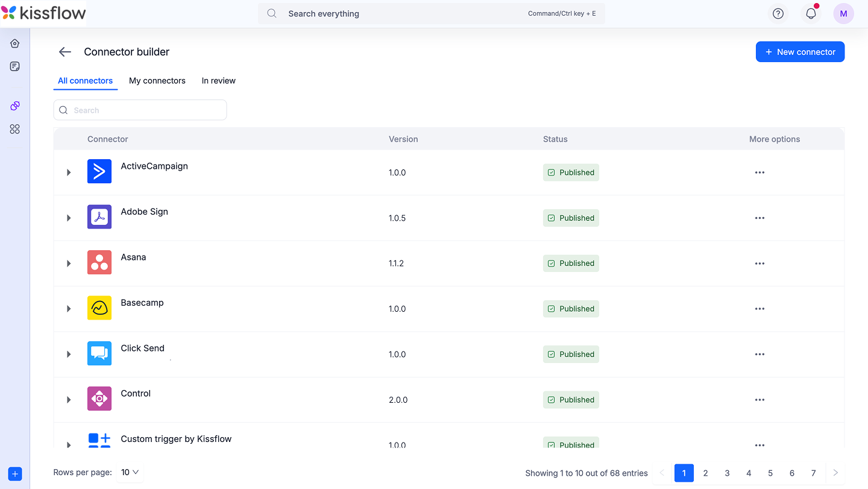Open the user profile avatar M
This screenshot has width=868, height=489.
843,13
